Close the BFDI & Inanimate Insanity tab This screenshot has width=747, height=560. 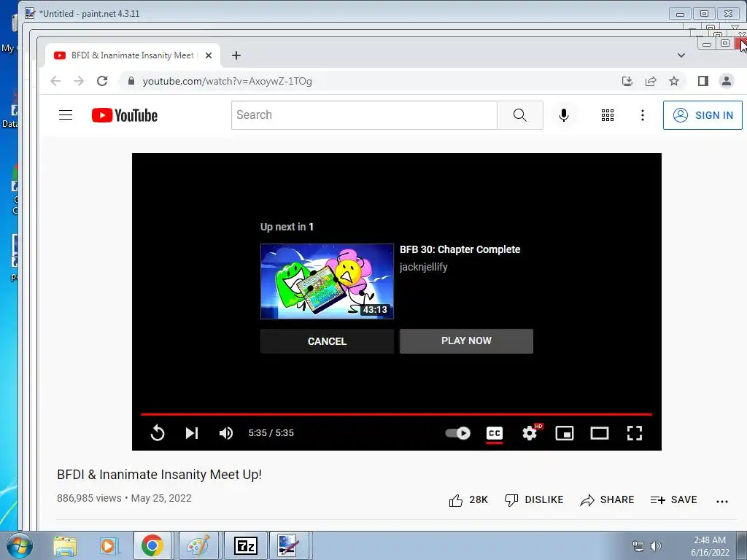coord(209,55)
